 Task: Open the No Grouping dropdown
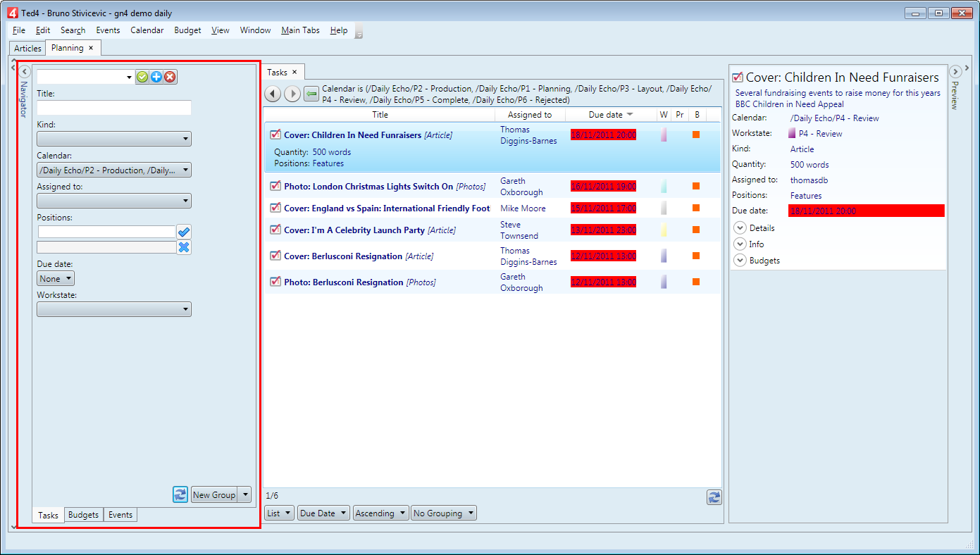click(x=444, y=513)
